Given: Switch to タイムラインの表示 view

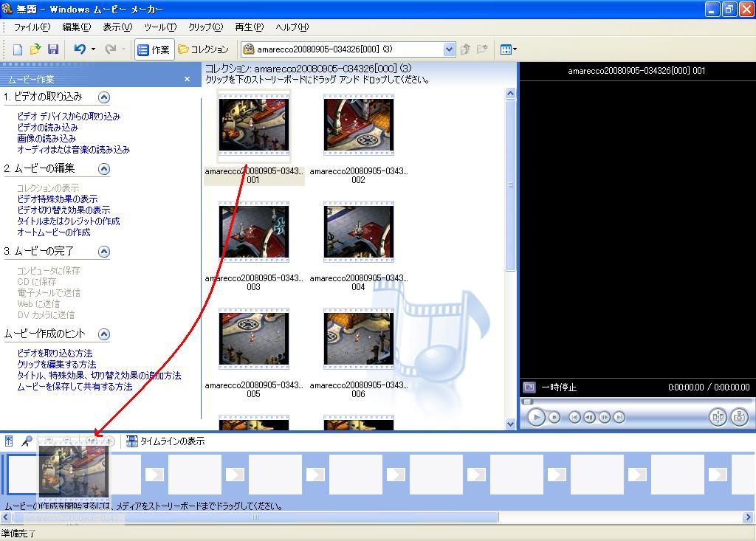Looking at the screenshot, I should tap(165, 441).
